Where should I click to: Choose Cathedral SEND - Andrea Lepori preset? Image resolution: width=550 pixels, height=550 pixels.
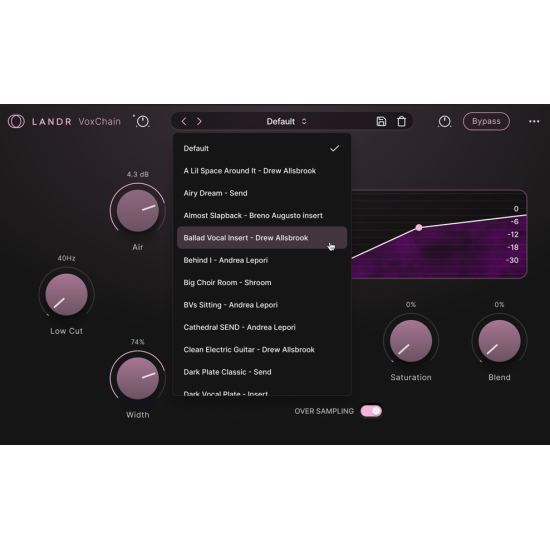pos(262,327)
